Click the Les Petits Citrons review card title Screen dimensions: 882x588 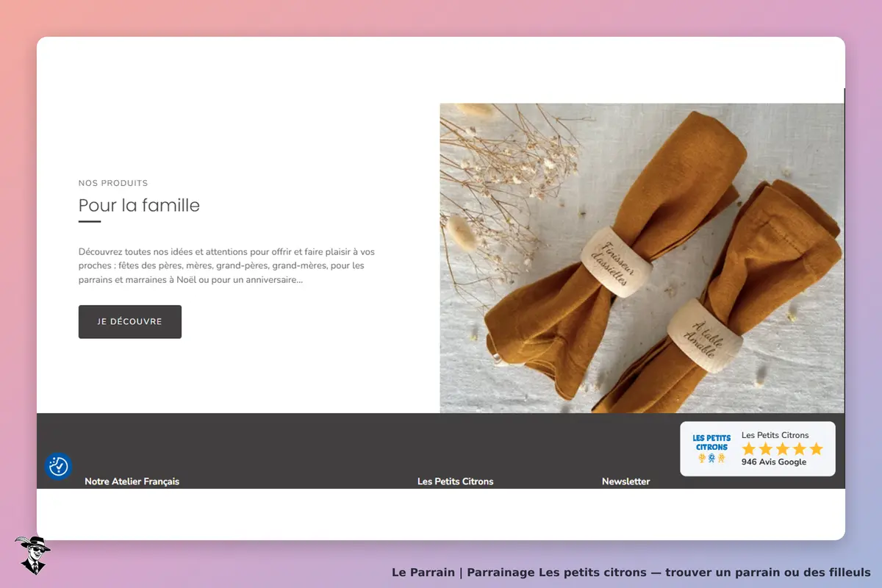775,435
